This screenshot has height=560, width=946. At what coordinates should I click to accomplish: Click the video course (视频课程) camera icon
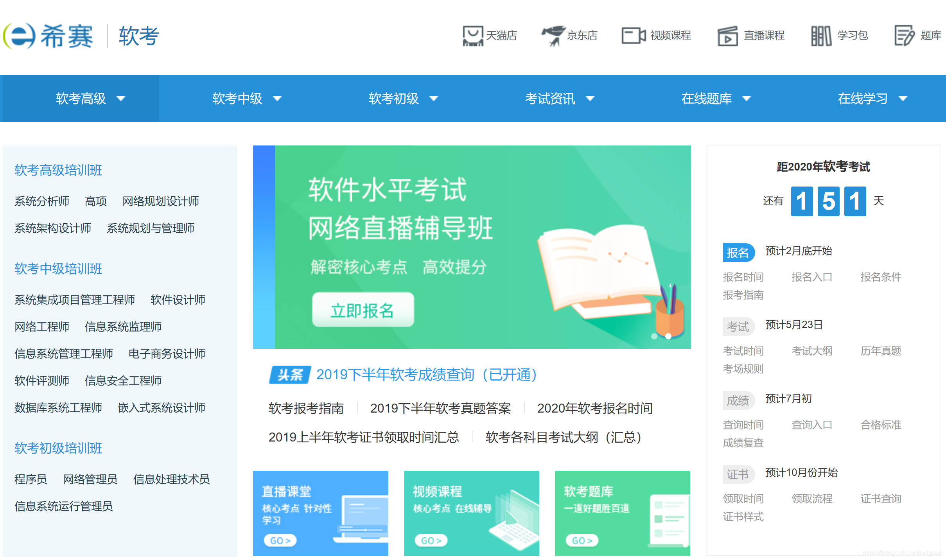(633, 36)
